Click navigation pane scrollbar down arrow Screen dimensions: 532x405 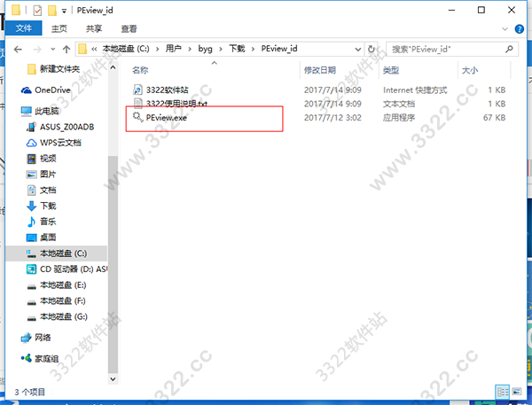tap(113, 379)
